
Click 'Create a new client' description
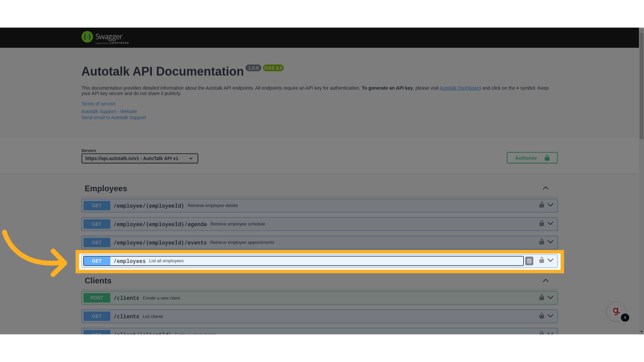coord(161,298)
